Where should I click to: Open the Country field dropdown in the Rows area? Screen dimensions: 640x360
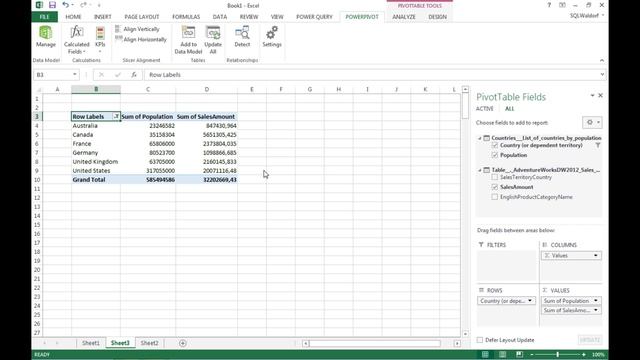(x=530, y=301)
